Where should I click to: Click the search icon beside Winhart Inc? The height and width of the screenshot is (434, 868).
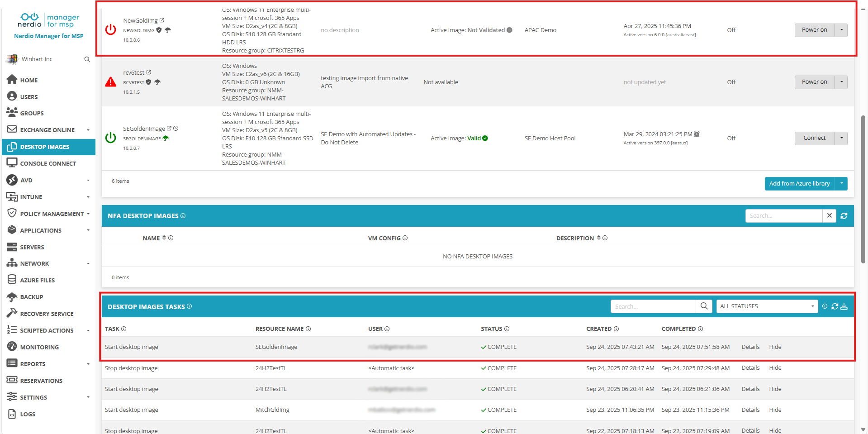[x=87, y=59]
